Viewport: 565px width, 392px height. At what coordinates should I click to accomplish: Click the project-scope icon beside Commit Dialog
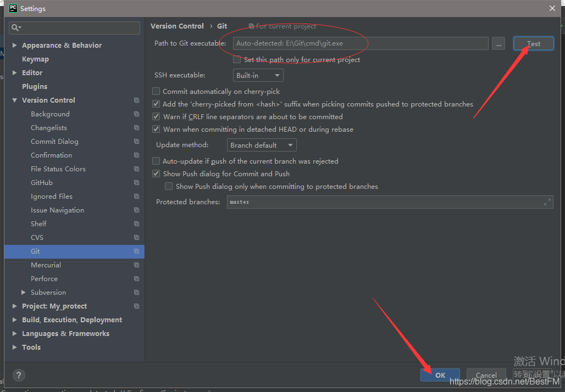point(136,142)
